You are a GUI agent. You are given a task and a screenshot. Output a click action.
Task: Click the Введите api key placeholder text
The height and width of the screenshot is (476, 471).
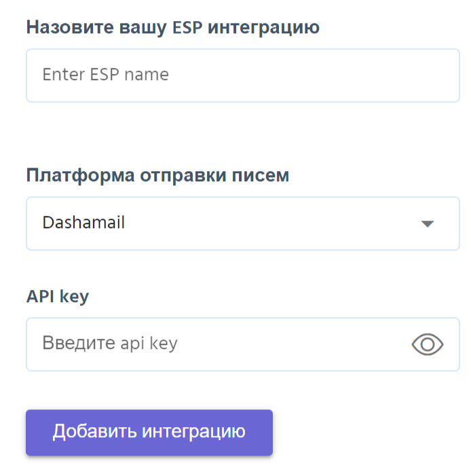pyautogui.click(x=109, y=344)
